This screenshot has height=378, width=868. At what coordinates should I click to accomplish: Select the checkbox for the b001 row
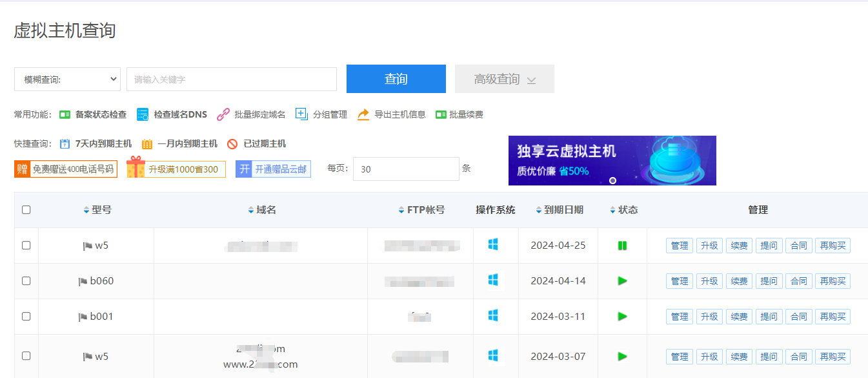[x=26, y=317]
